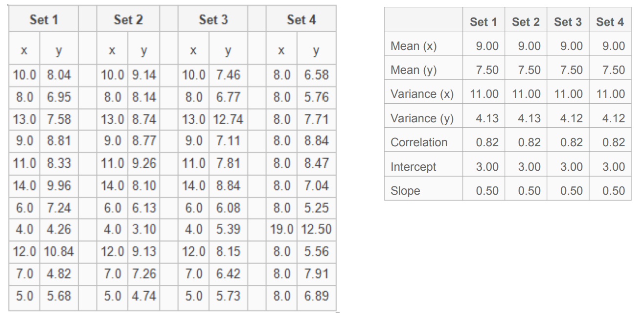The height and width of the screenshot is (318, 644).
Task: Click the Set 1 header in the data table
Action: pos(44,20)
